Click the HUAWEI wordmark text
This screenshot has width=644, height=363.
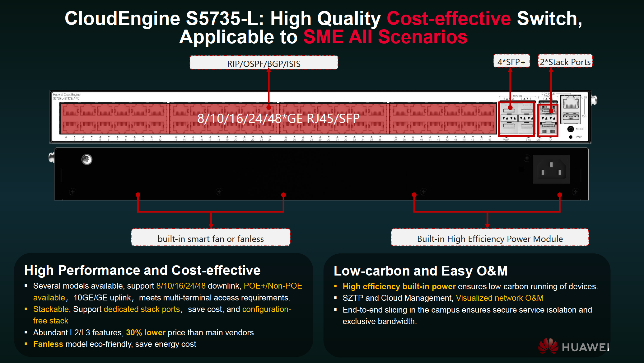(x=585, y=347)
